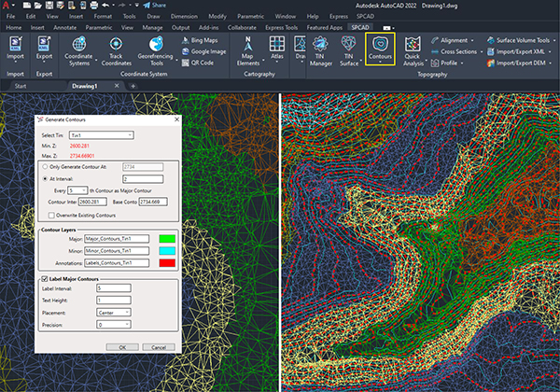Click the green Major contour color swatch
This screenshot has width=560, height=392.
(168, 239)
